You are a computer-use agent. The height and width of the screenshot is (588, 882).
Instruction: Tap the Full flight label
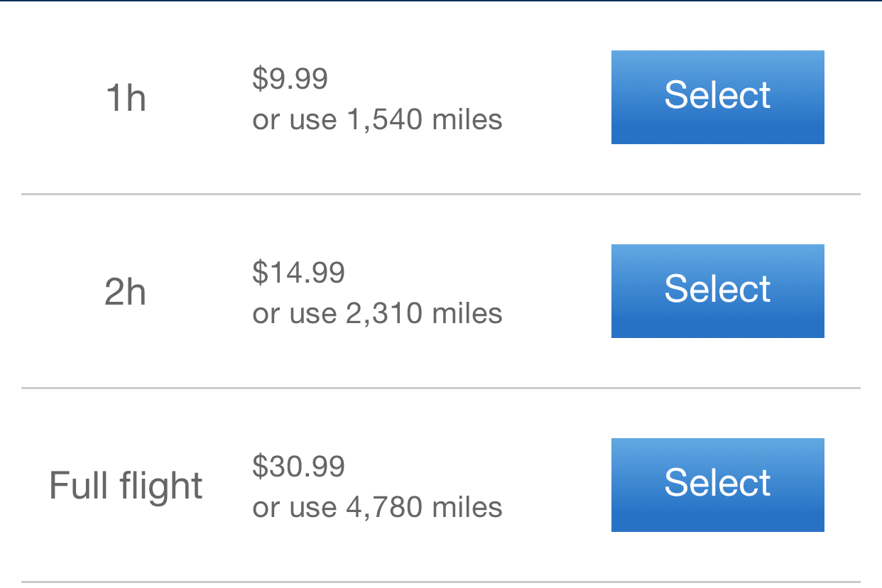126,486
